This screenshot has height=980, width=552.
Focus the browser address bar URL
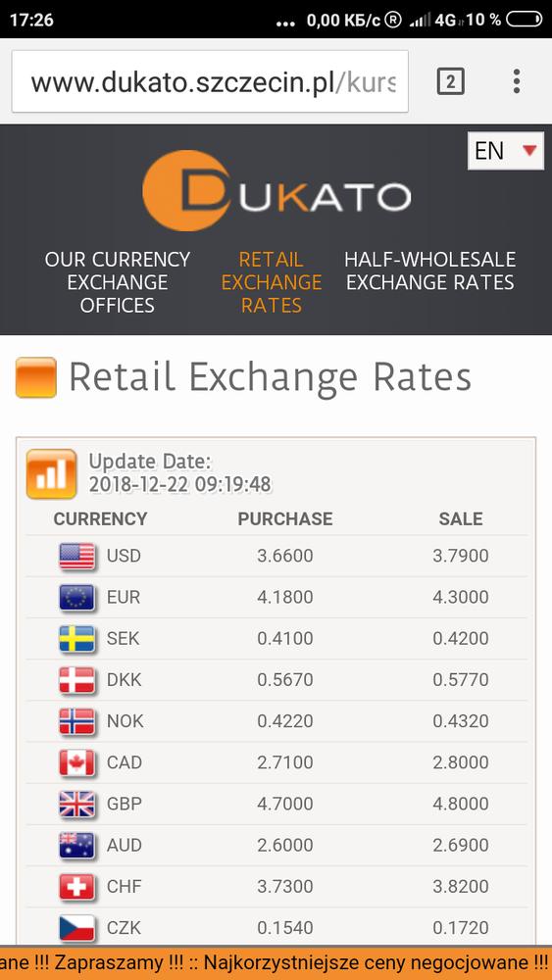(x=210, y=81)
